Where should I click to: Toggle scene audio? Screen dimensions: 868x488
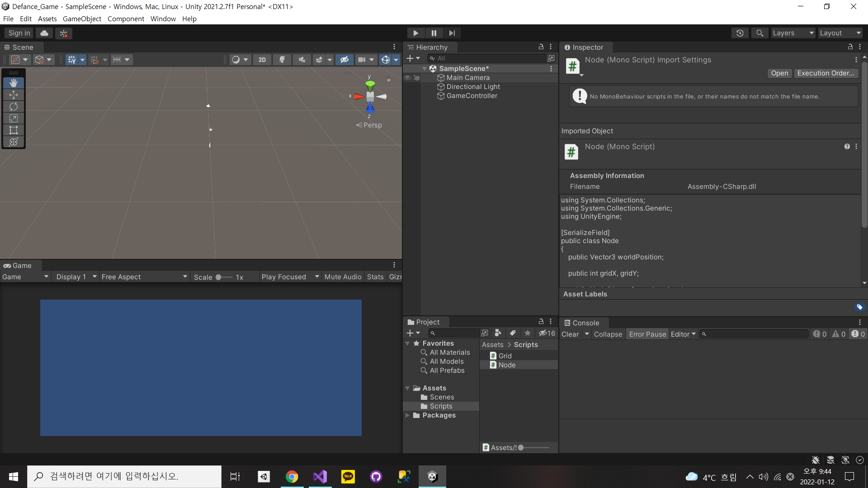302,60
